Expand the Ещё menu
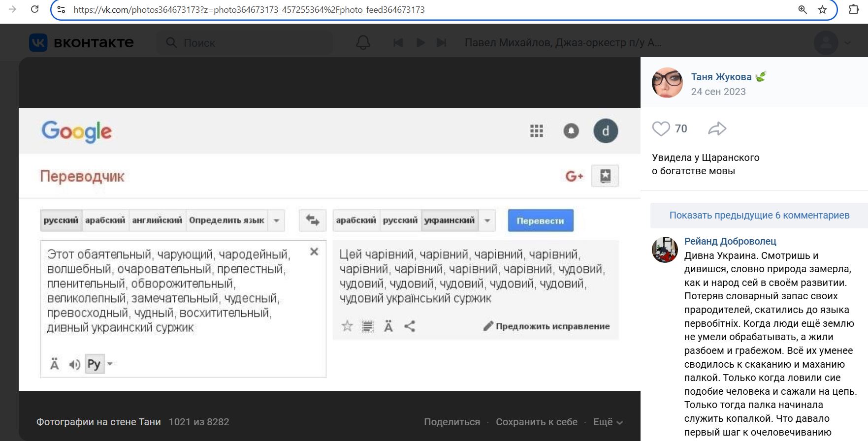868x441 pixels. point(608,422)
